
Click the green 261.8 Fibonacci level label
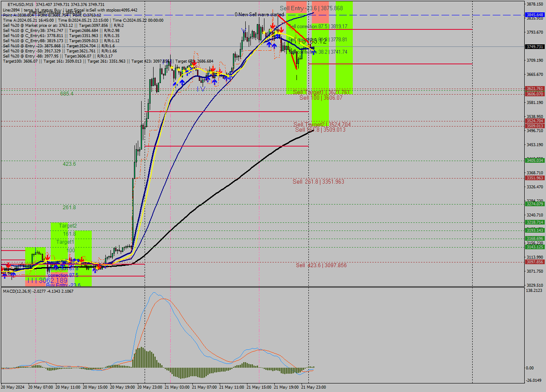[x=69, y=208]
